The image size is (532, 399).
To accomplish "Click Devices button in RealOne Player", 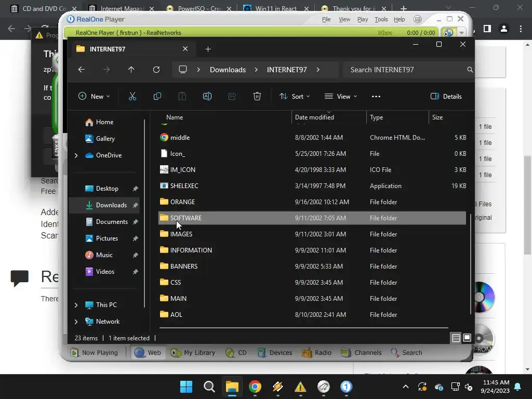I will tap(274, 353).
